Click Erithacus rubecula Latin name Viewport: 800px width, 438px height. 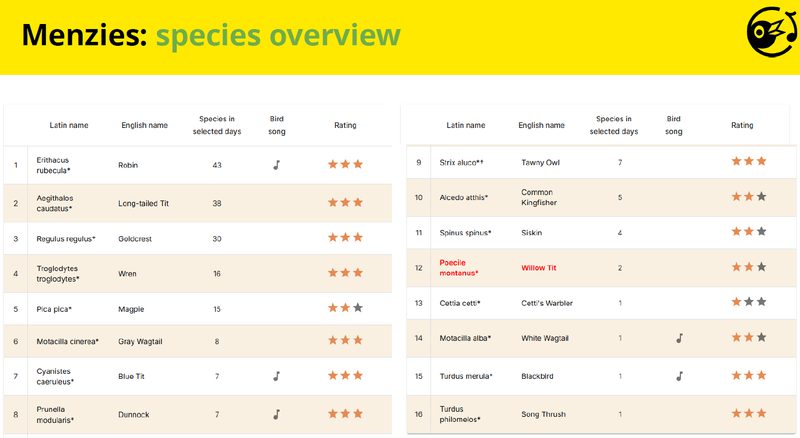[53, 165]
